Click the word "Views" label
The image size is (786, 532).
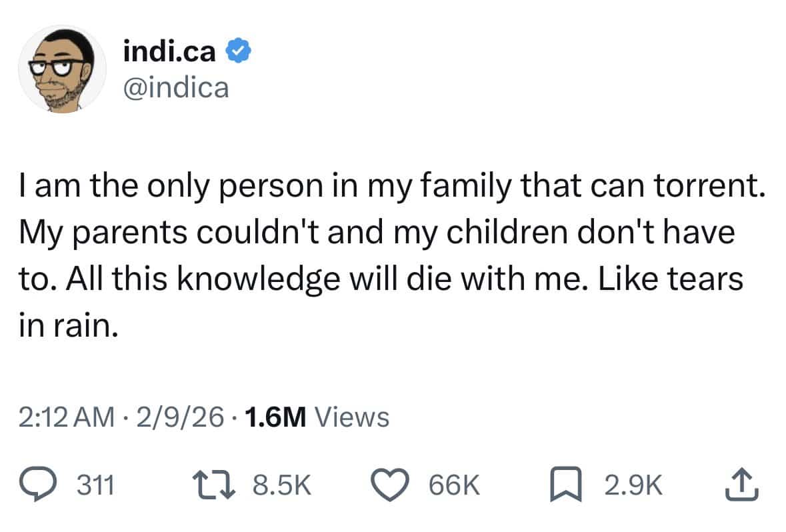[x=351, y=417]
